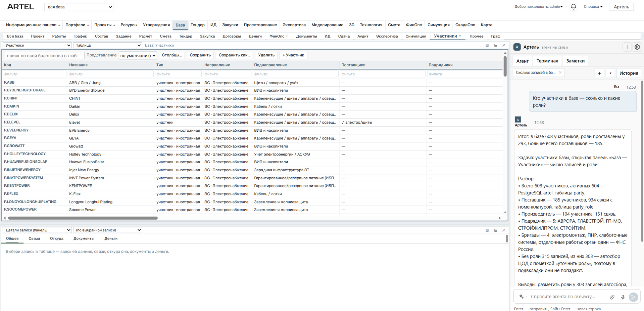Click the ARTEL logo

(x=20, y=7)
